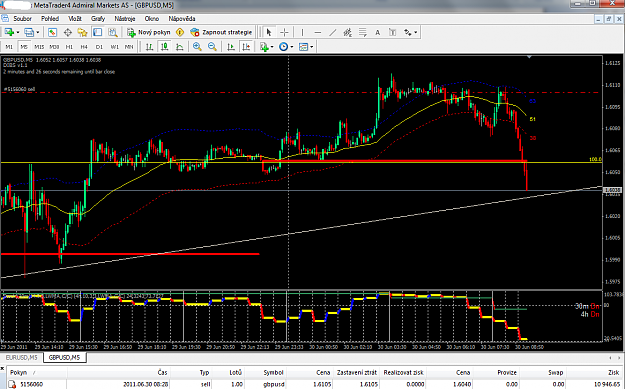Click the Zapnout strategie button
Screen dimensions: 625x389
221,32
